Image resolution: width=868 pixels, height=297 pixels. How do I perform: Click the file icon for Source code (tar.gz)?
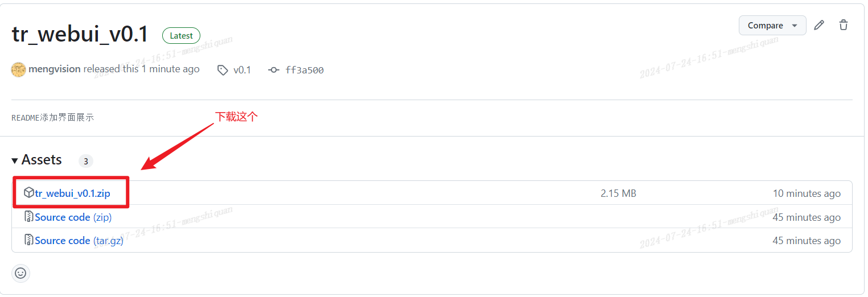pos(28,240)
